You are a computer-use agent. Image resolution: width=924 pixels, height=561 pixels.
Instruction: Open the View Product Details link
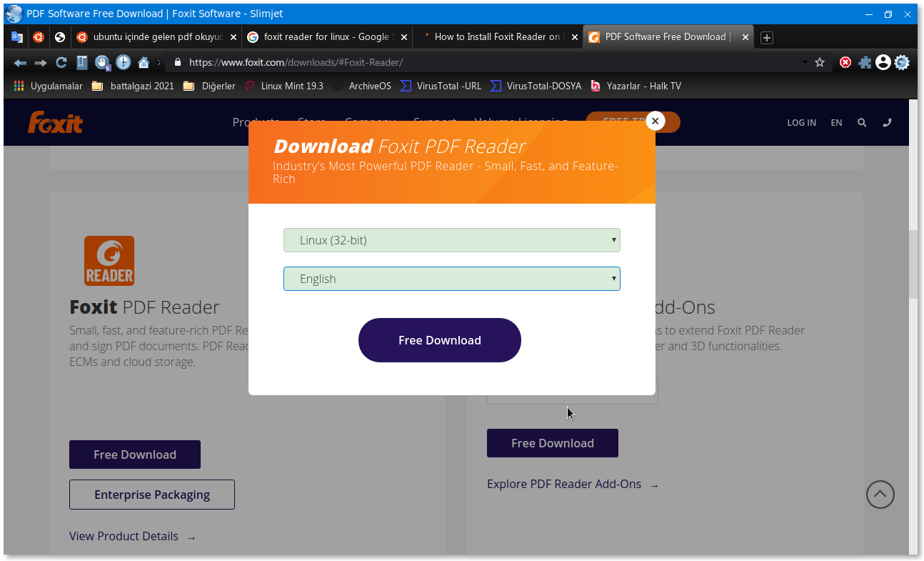click(x=133, y=536)
